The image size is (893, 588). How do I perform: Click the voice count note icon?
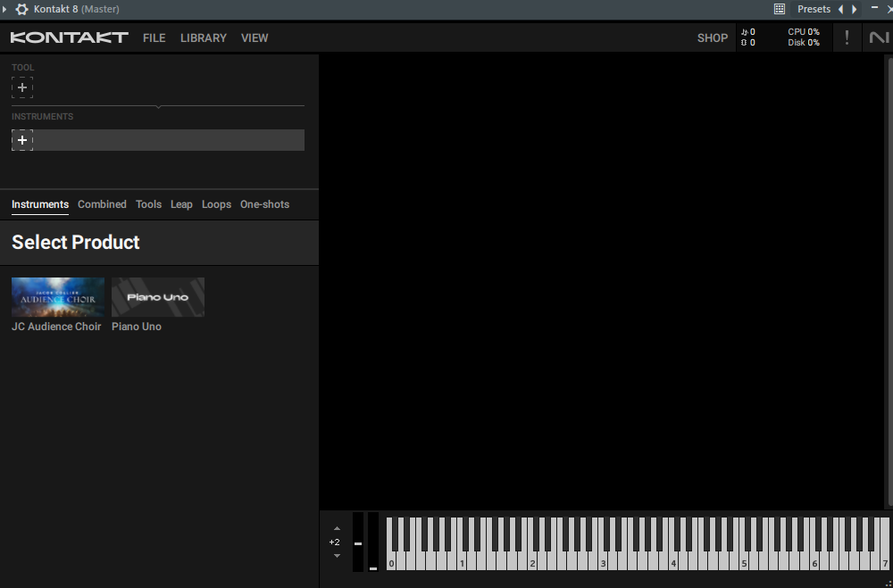[745, 32]
